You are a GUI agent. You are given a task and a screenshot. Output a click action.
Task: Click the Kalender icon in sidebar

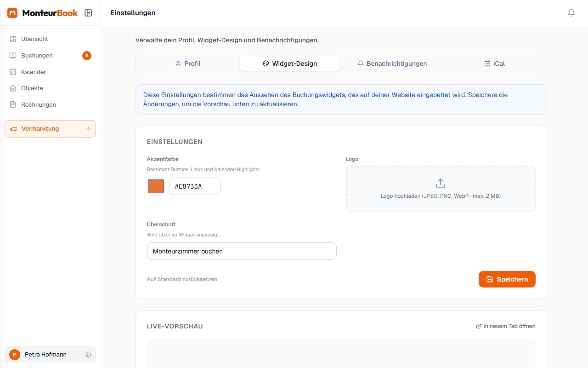13,72
